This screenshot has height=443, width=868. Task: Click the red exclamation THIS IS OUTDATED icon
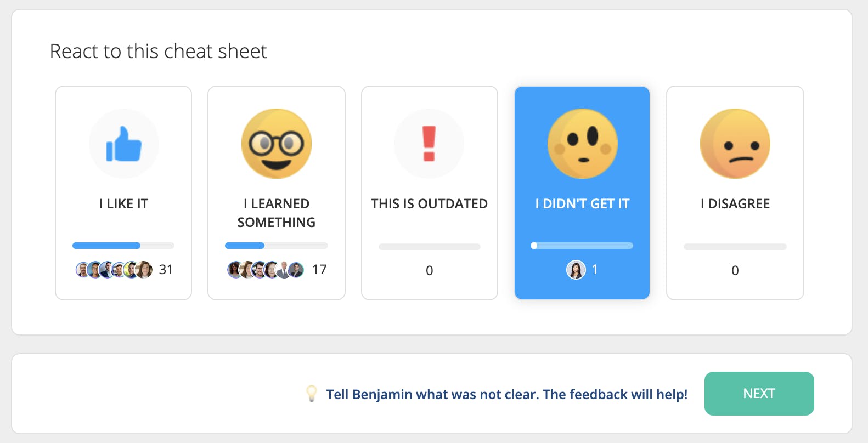tap(429, 144)
